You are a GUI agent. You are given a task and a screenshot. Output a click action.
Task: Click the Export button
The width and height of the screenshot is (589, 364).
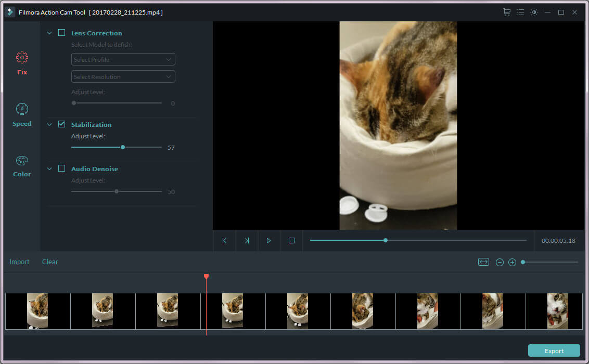(x=554, y=351)
